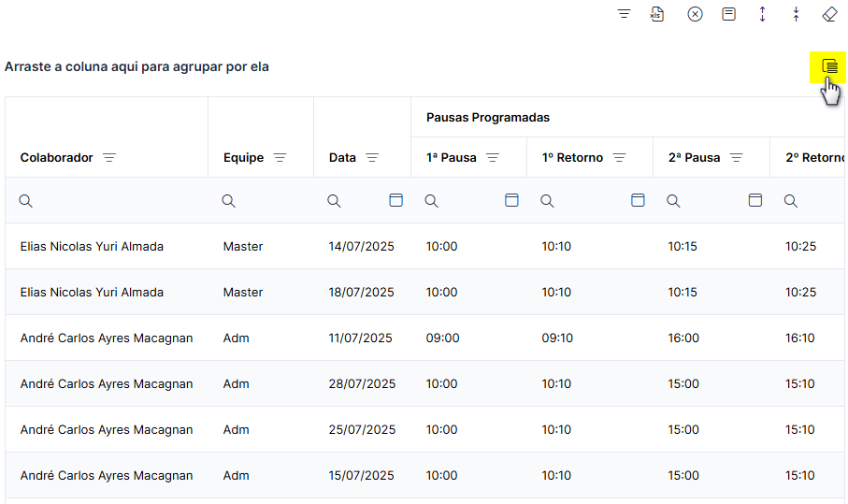
Task: Open the column chooser button
Action: pyautogui.click(x=829, y=66)
